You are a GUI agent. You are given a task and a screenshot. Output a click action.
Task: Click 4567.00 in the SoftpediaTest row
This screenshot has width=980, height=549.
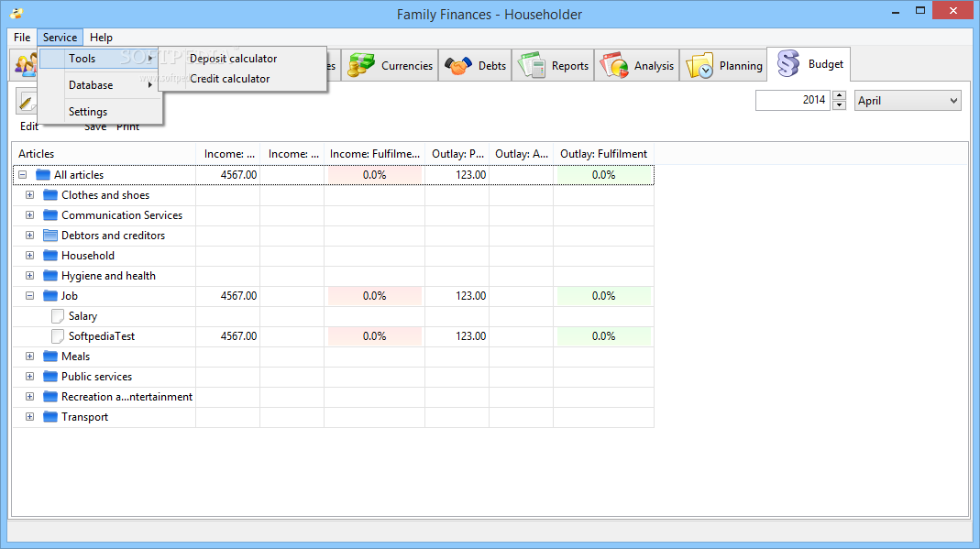click(x=238, y=336)
